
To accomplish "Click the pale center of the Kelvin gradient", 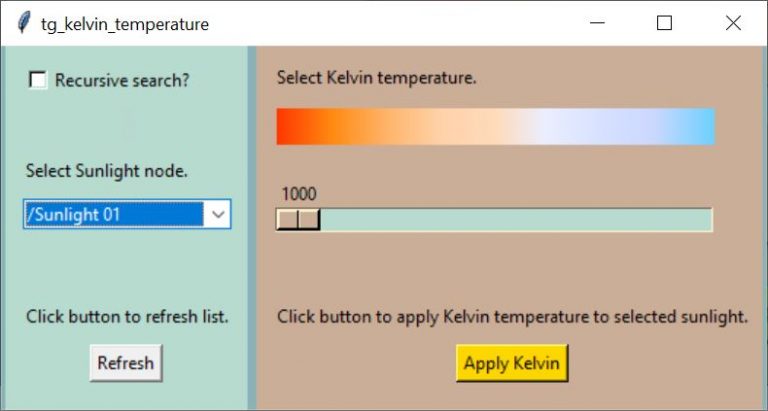I will pyautogui.click(x=496, y=126).
